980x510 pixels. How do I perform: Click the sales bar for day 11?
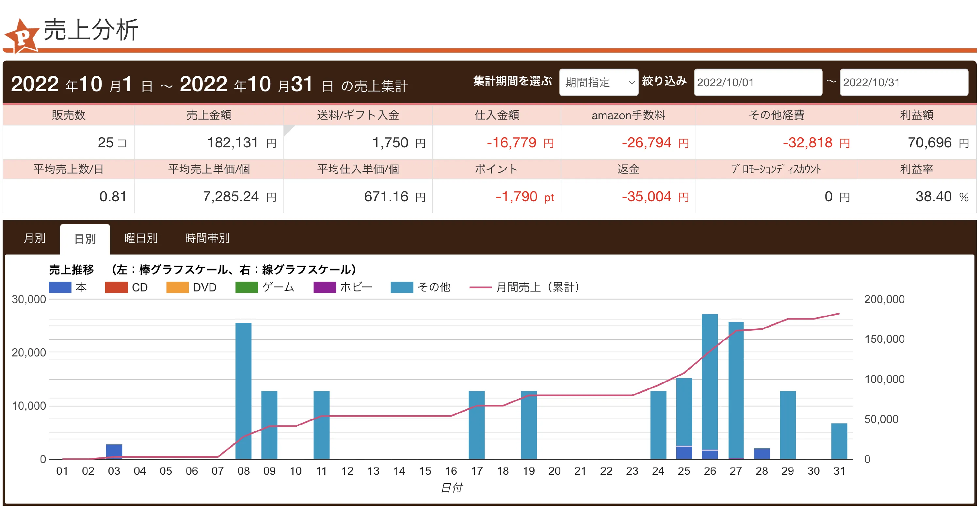(x=321, y=425)
